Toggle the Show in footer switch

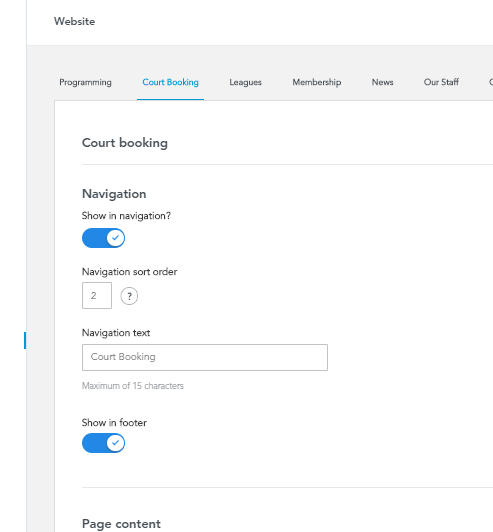[103, 443]
